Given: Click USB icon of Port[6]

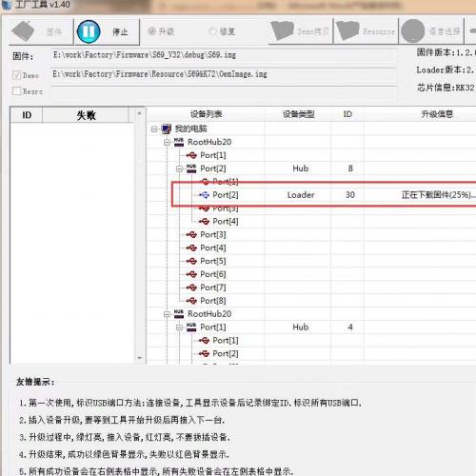Looking at the screenshot, I should (x=191, y=274).
